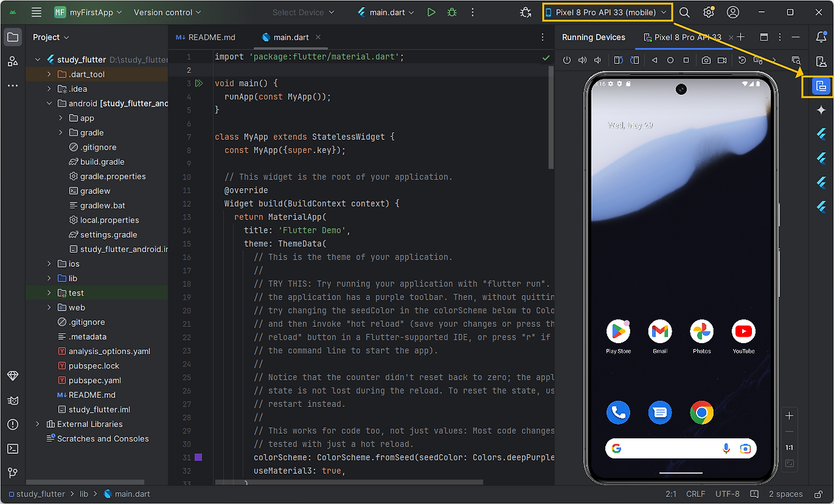The height and width of the screenshot is (504, 834).
Task: Open the AI Assistant sparkle icon
Action: click(821, 111)
